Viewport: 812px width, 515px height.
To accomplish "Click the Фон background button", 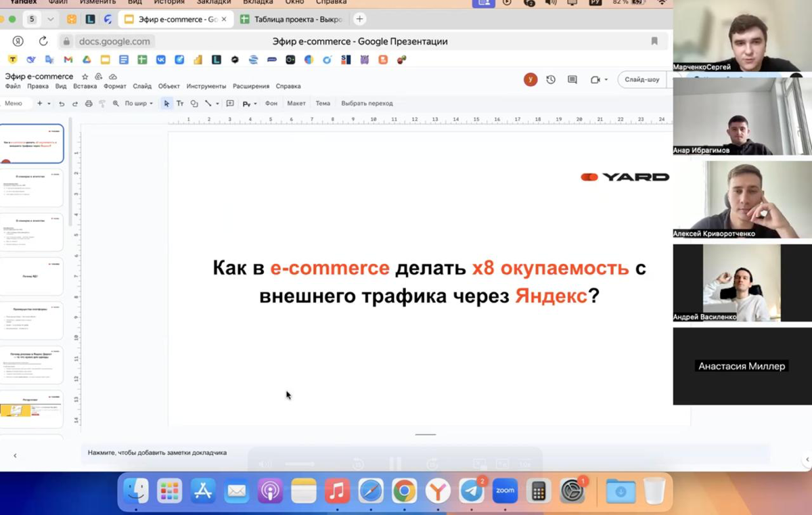I will coord(271,104).
